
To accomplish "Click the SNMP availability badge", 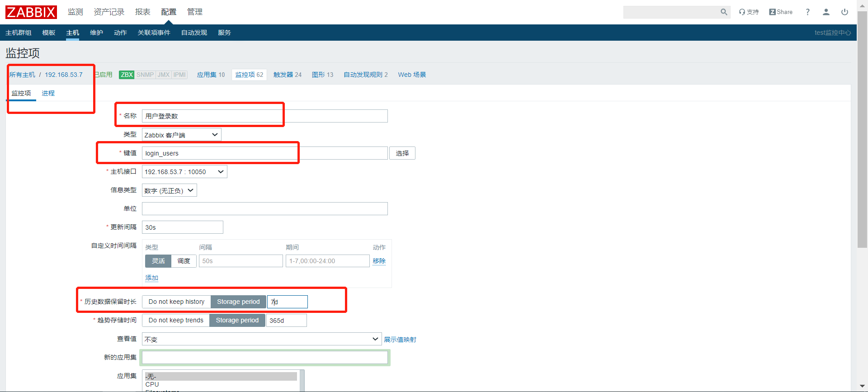I will click(x=145, y=75).
